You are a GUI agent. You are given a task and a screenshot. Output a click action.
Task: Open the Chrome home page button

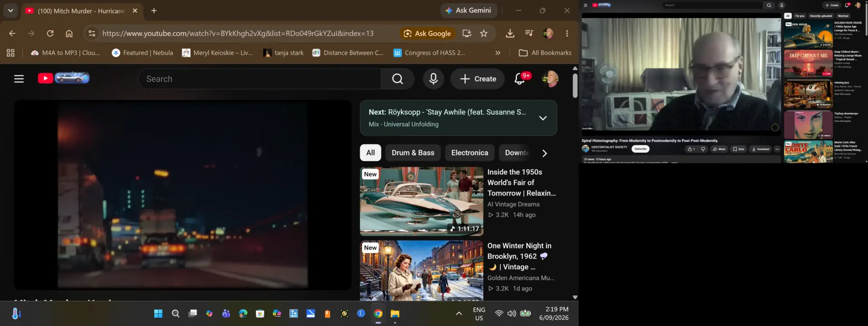(x=69, y=34)
